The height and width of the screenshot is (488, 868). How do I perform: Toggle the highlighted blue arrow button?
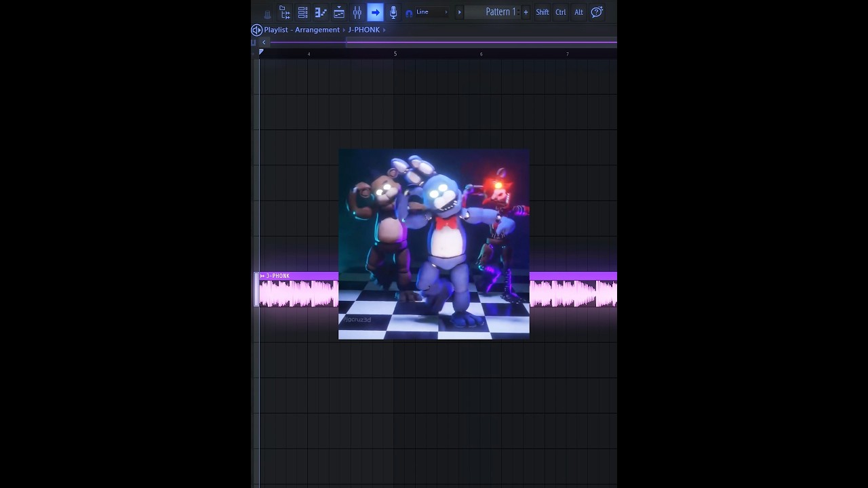pos(375,12)
